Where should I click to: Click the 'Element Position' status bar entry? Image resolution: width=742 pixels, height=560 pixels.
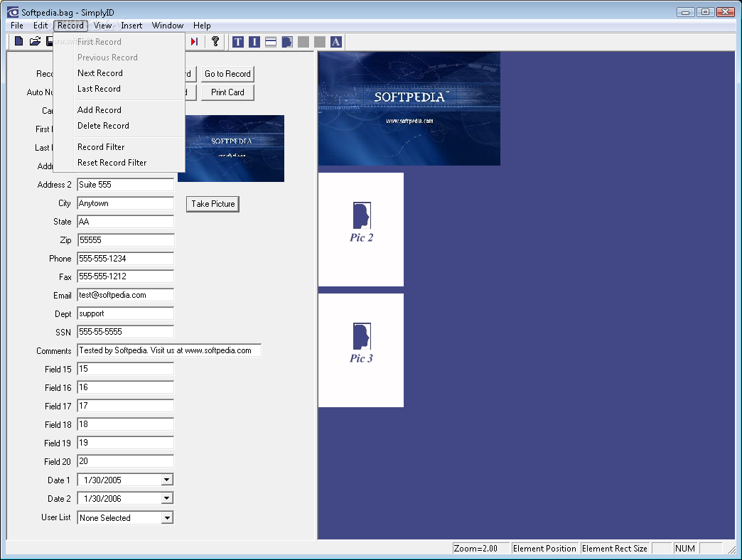[544, 548]
